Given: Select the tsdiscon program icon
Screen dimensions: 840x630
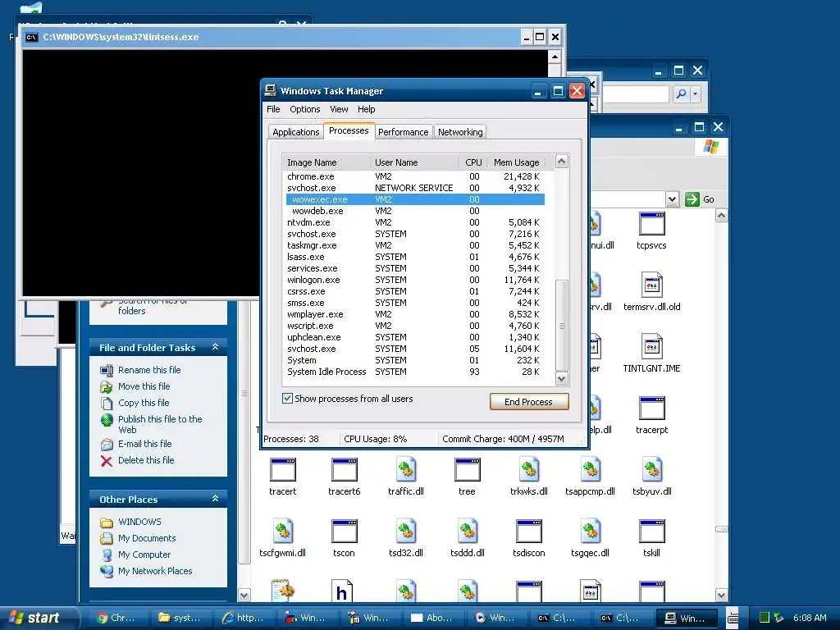Looking at the screenshot, I should click(529, 532).
